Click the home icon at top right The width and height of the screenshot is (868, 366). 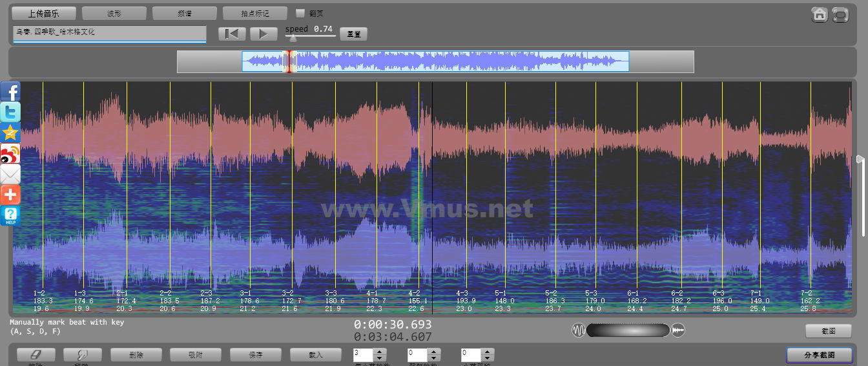[x=820, y=14]
